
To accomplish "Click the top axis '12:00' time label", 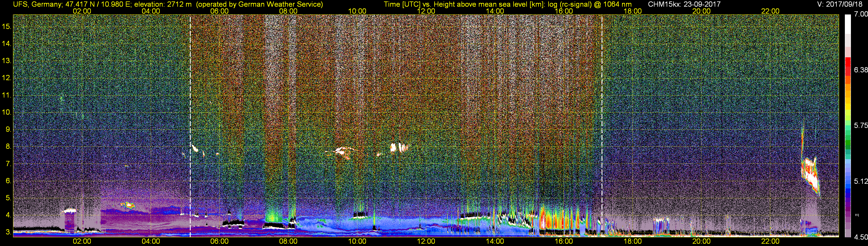I will point(426,11).
